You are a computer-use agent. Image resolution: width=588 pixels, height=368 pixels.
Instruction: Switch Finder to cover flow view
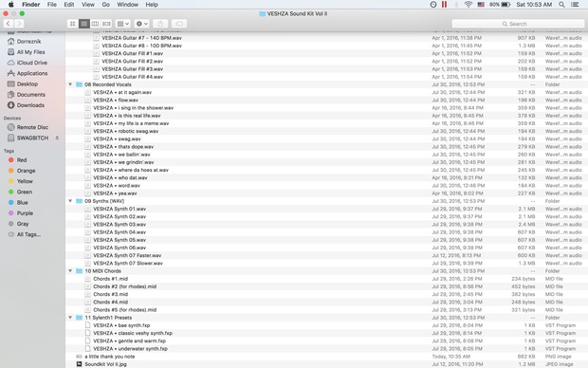coord(106,24)
